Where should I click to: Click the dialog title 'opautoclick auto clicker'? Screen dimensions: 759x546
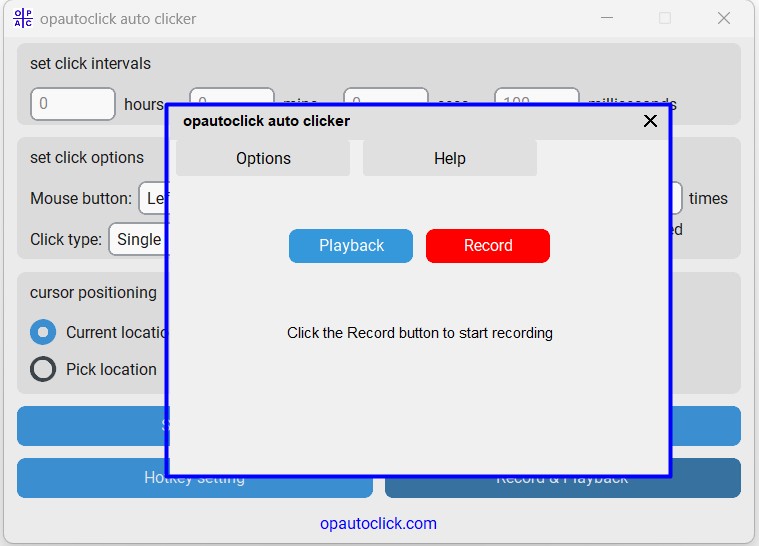pyautogui.click(x=266, y=121)
